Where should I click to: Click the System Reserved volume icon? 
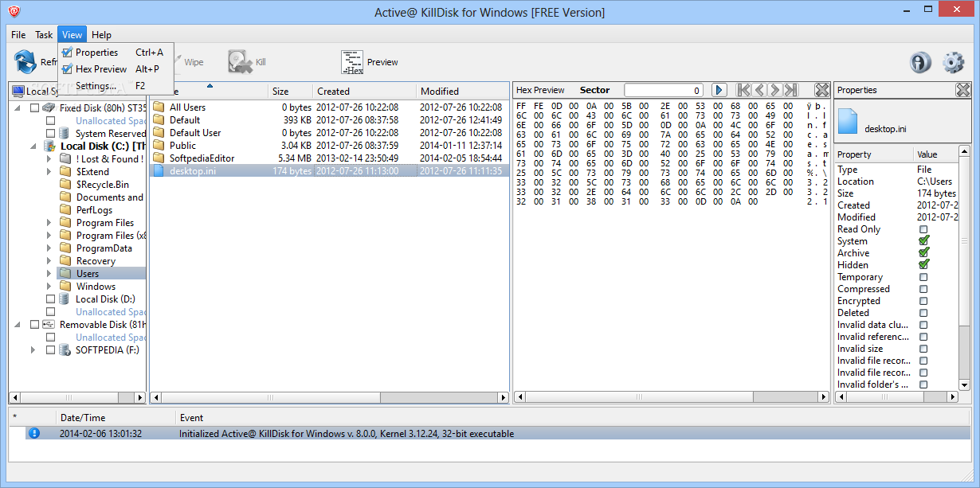65,133
